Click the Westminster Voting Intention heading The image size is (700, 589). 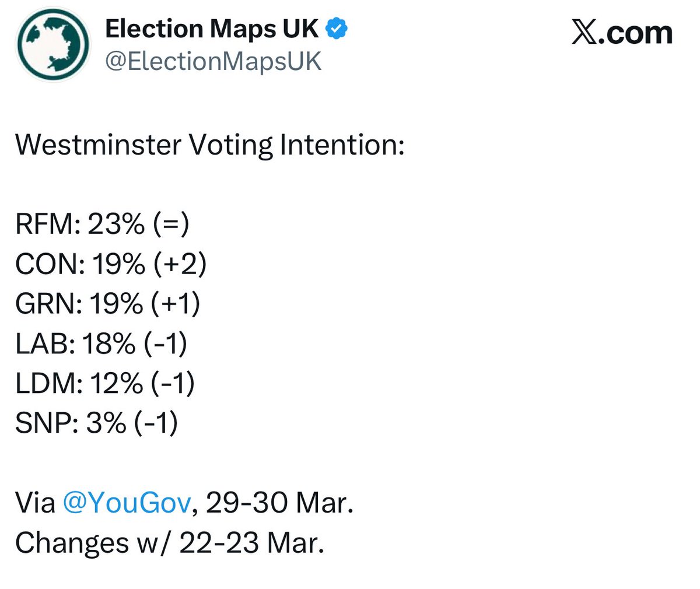(x=210, y=144)
